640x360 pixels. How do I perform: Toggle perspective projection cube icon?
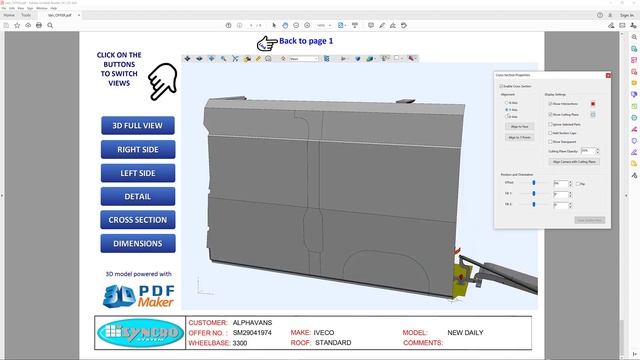coord(358,59)
